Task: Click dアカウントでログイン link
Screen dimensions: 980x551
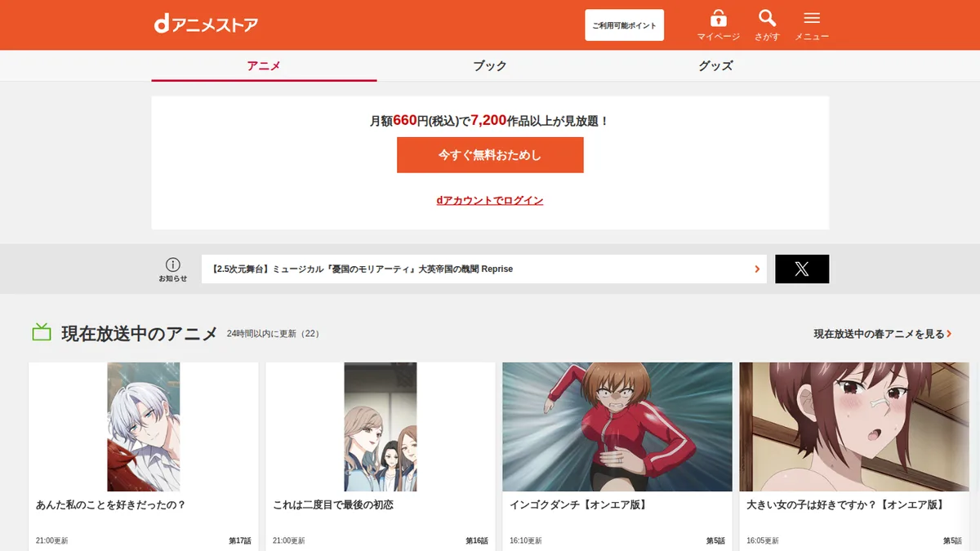Action: pos(490,200)
